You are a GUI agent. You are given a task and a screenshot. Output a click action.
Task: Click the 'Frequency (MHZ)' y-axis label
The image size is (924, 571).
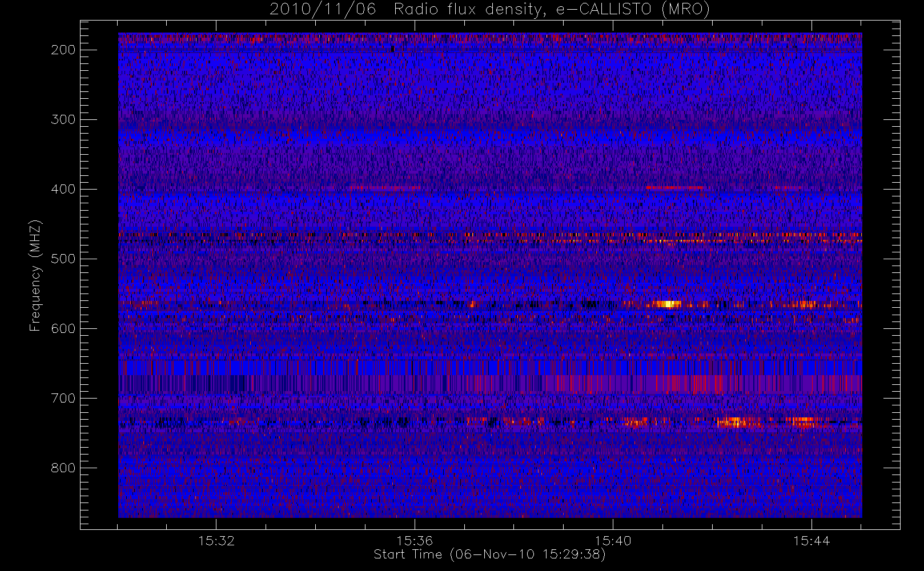(35, 275)
